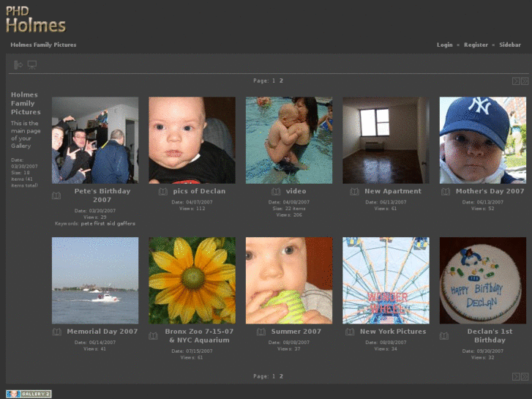Open the video album pool thumbnail
This screenshot has height=399, width=532.
[x=289, y=141]
